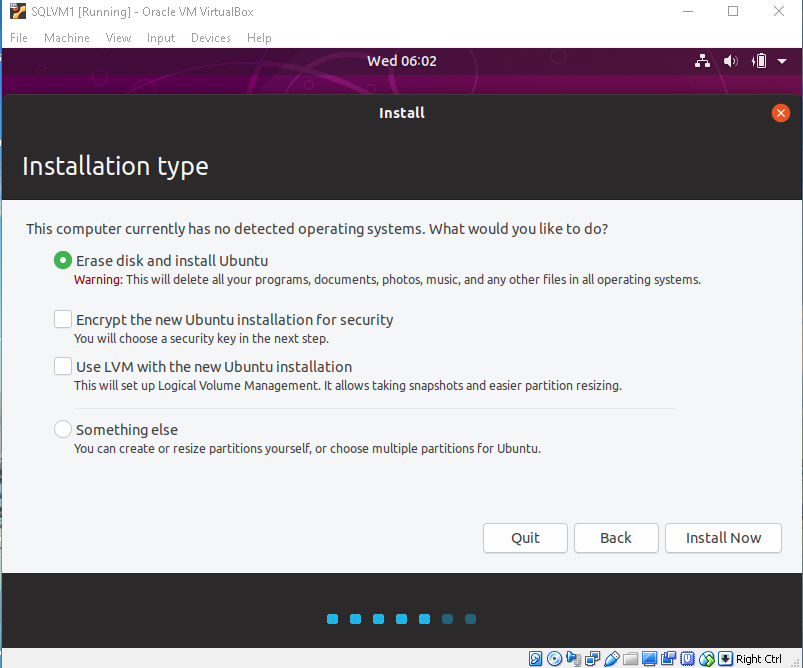Image resolution: width=803 pixels, height=668 pixels.
Task: Click the optical disc status icon
Action: point(554,659)
